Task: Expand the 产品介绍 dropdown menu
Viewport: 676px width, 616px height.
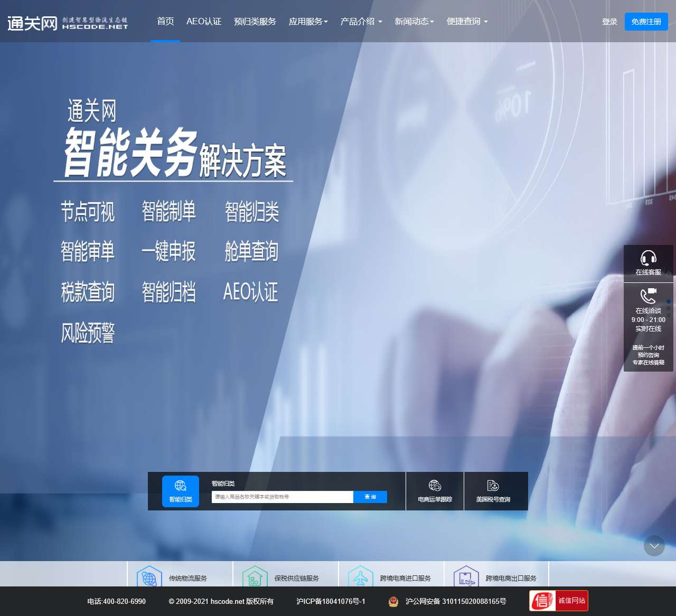Action: pos(361,21)
